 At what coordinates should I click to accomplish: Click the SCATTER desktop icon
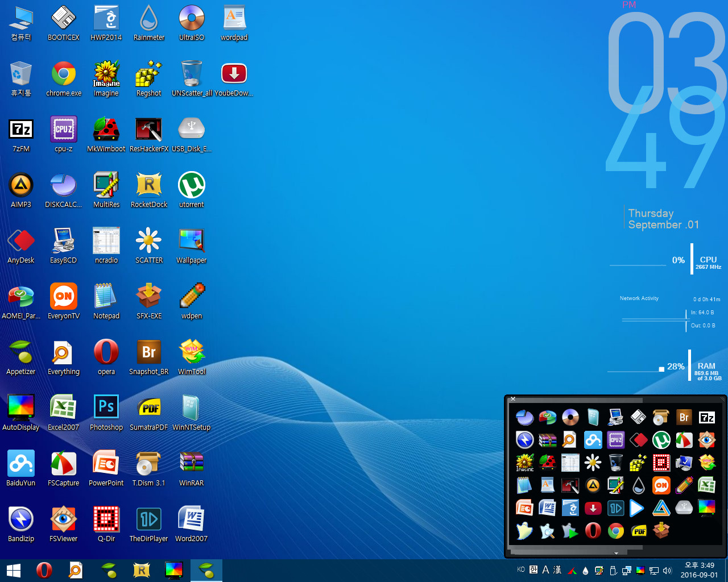(x=149, y=247)
